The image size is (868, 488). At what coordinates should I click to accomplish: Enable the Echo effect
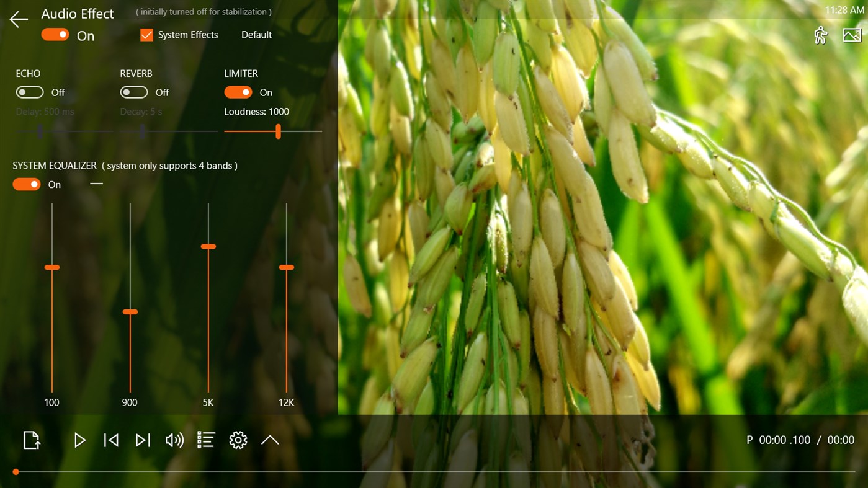pyautogui.click(x=29, y=92)
